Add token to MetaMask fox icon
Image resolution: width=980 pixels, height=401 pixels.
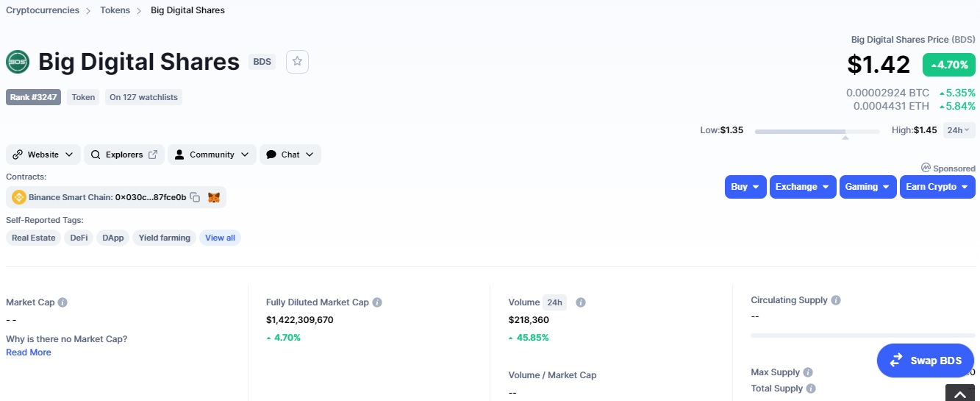(x=214, y=197)
